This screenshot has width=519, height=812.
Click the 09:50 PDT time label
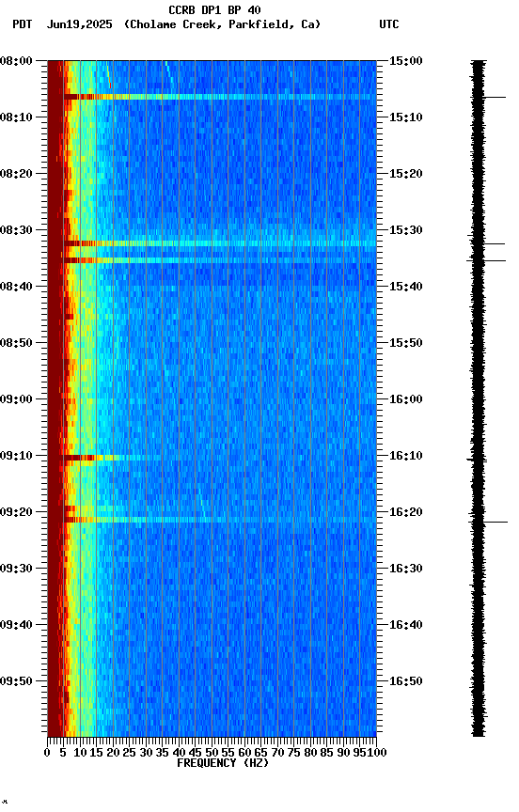click(16, 681)
